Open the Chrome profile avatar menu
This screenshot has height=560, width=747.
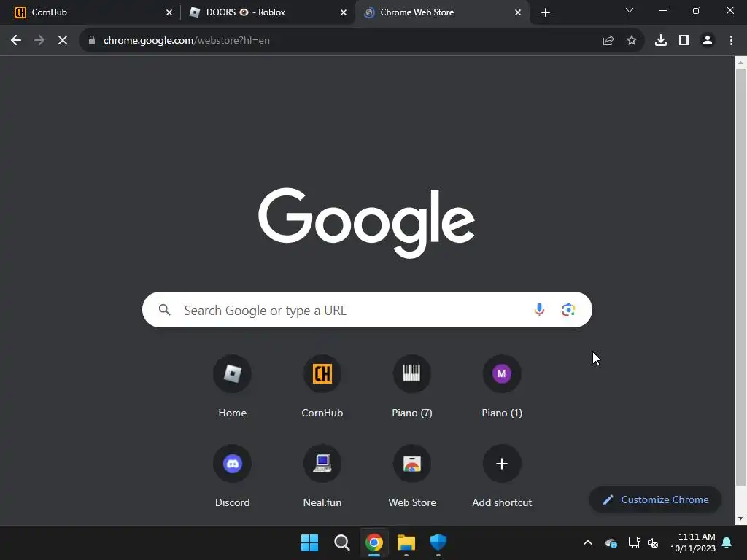point(708,41)
